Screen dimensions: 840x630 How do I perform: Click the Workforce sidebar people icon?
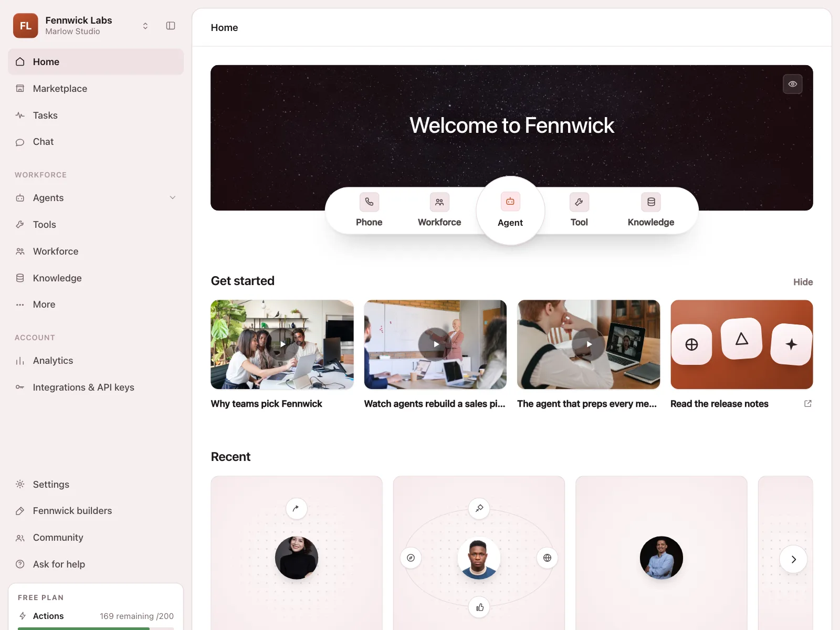20,251
